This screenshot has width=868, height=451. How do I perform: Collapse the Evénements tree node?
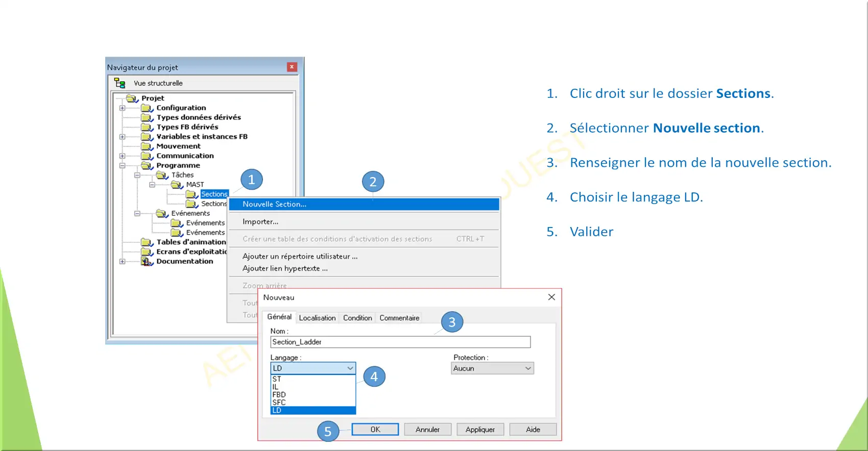tap(137, 214)
